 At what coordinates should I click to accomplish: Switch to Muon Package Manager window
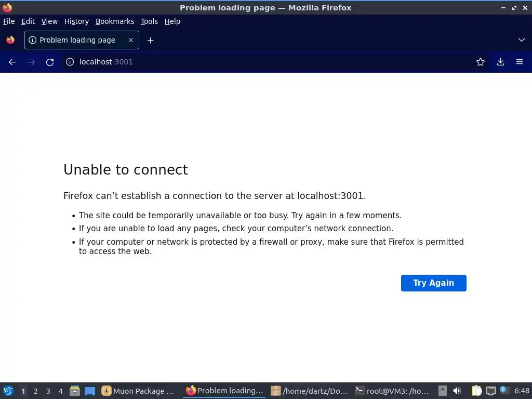138,391
